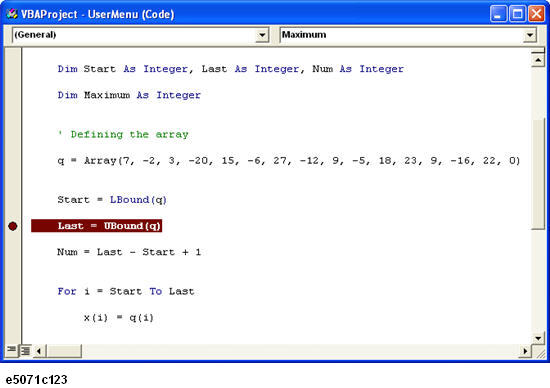Maximize the UserMenu code window
The height and width of the screenshot is (388, 550).
517,14
